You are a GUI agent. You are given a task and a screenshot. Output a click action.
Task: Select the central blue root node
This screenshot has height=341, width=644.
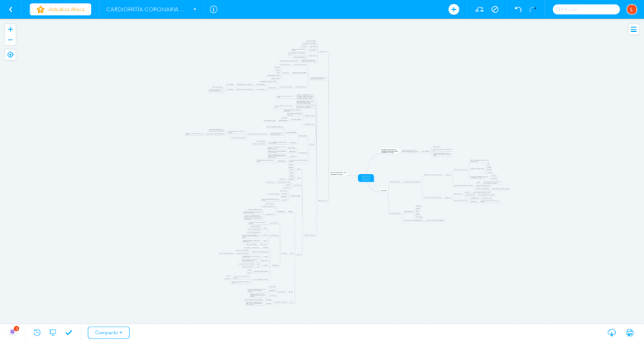click(x=365, y=178)
